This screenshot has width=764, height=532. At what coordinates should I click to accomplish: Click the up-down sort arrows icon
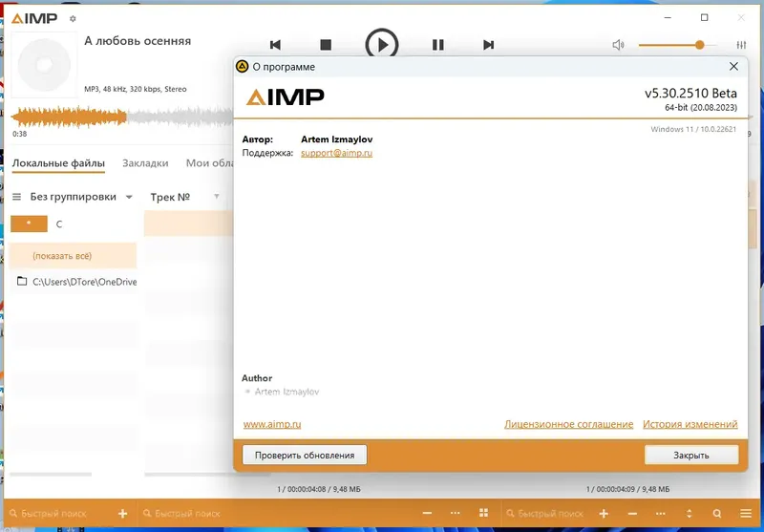[689, 514]
